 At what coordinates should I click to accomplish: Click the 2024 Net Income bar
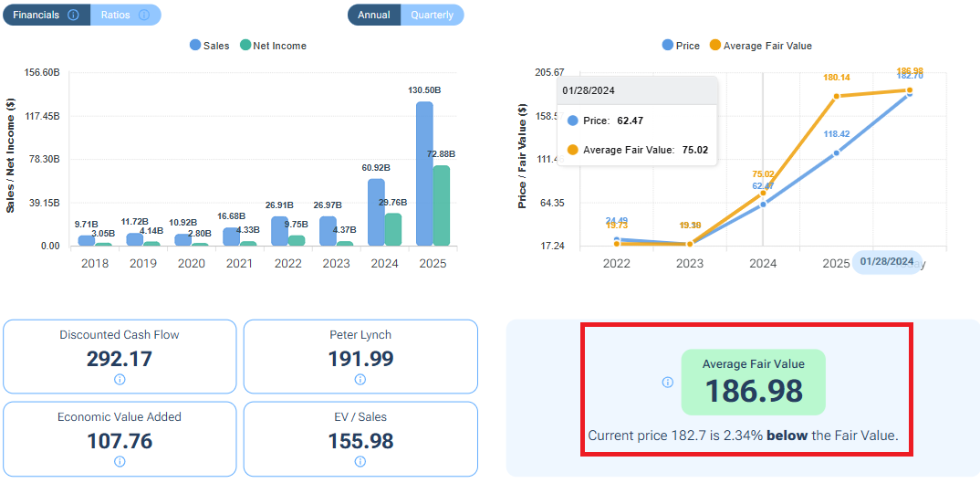coord(393,229)
